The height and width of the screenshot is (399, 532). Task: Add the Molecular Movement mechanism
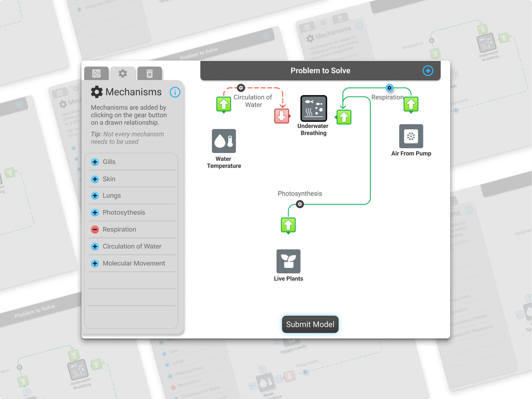click(95, 263)
